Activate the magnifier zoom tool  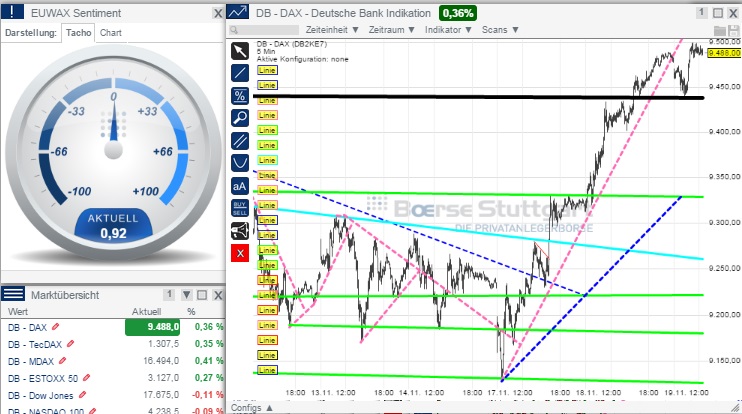coord(240,118)
